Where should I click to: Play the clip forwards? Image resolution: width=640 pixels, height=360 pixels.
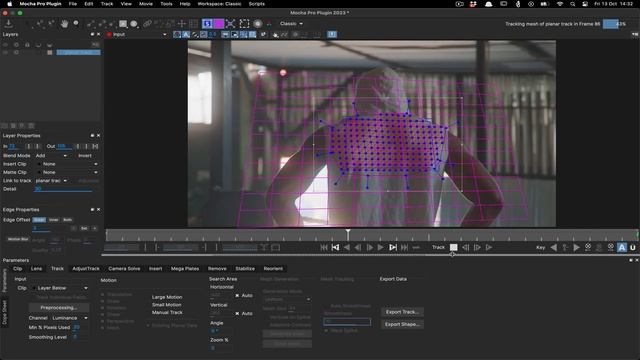[381, 247]
